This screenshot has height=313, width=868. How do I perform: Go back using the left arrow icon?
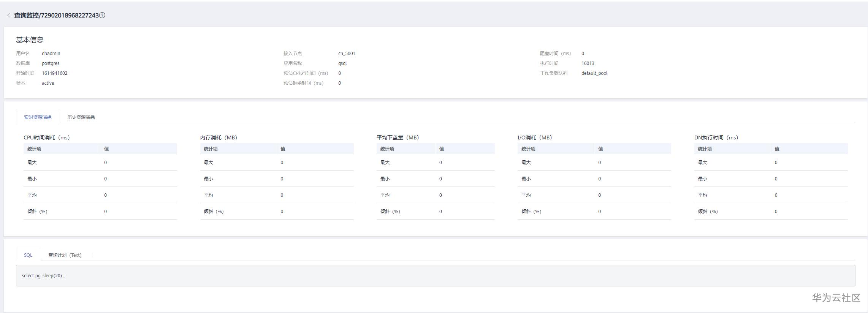[x=8, y=15]
